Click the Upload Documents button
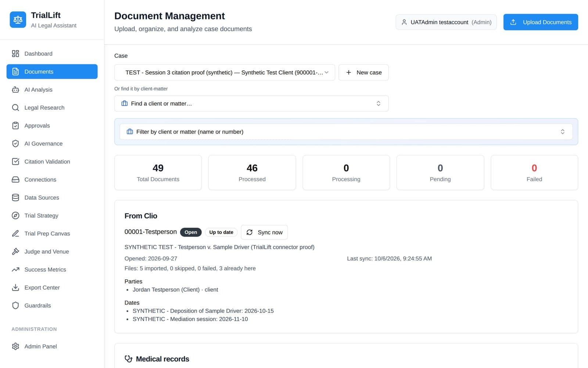The width and height of the screenshot is (588, 368). point(541,22)
